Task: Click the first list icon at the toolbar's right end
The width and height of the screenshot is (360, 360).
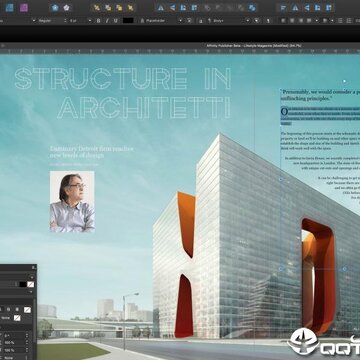Action: [x=340, y=20]
